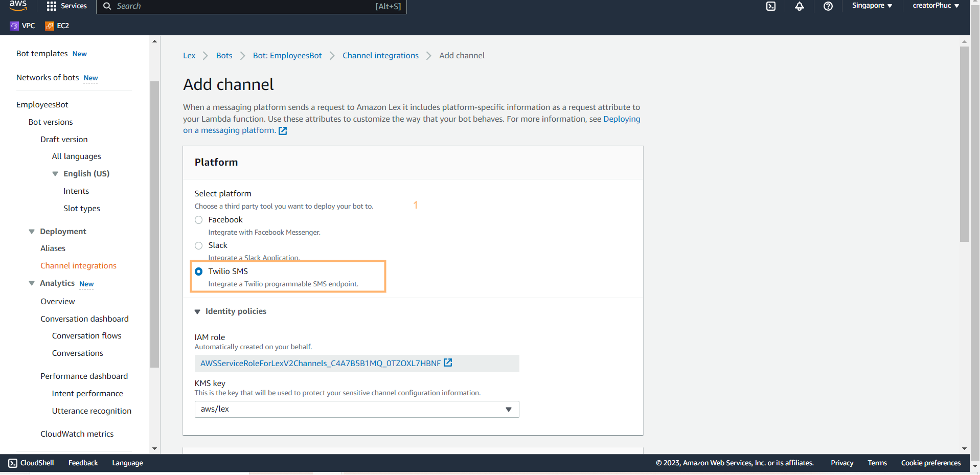Open Privacy link in footer
980x475 pixels.
(842, 463)
